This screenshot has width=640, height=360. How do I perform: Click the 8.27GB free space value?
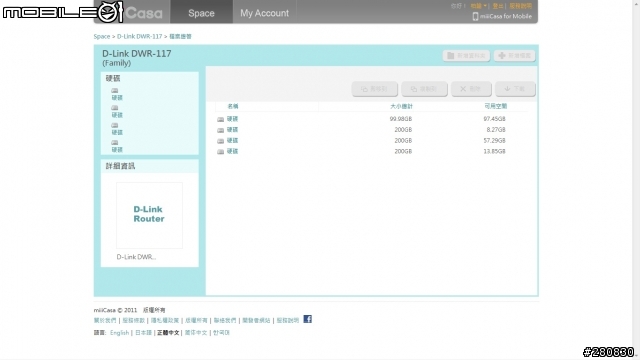tap(496, 129)
